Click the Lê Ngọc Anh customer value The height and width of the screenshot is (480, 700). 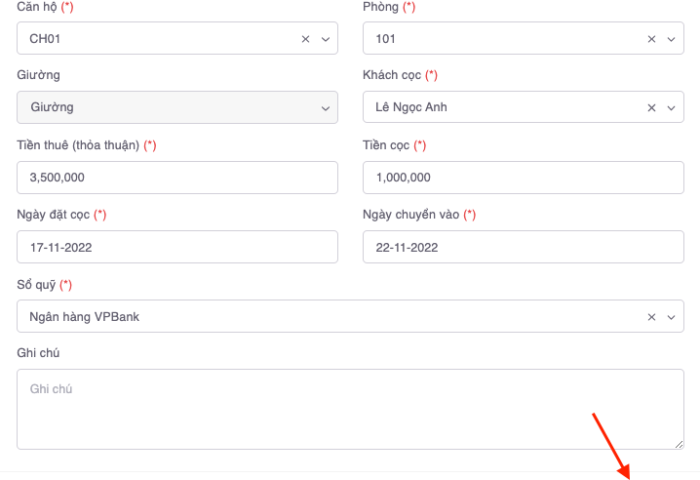coord(411,108)
